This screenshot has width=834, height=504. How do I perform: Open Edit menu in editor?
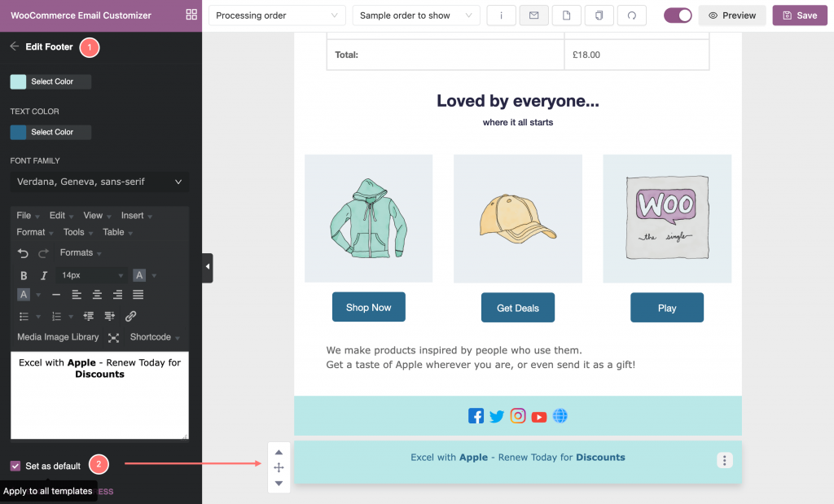61,215
